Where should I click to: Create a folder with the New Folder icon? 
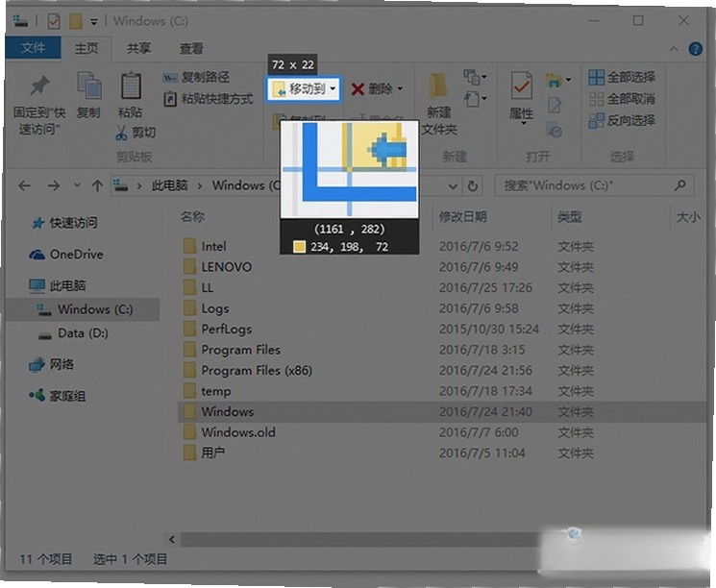pyautogui.click(x=438, y=86)
